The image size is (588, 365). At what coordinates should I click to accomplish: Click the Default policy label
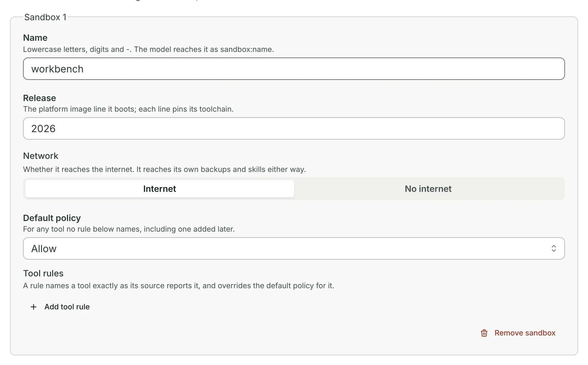coord(52,218)
